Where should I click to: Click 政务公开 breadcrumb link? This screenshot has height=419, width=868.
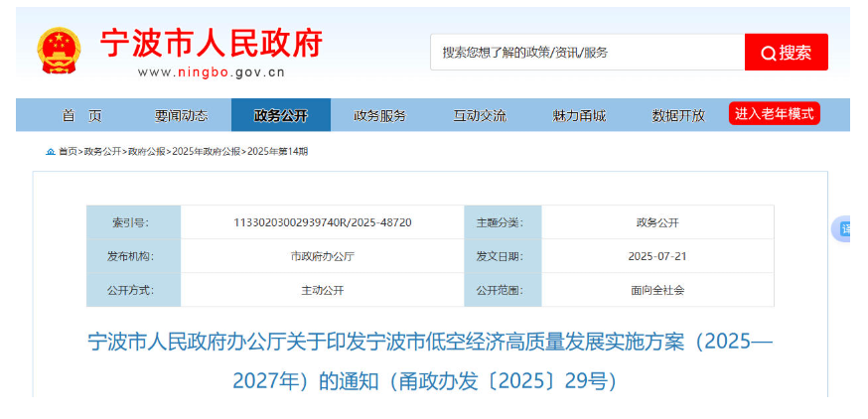[x=102, y=152]
